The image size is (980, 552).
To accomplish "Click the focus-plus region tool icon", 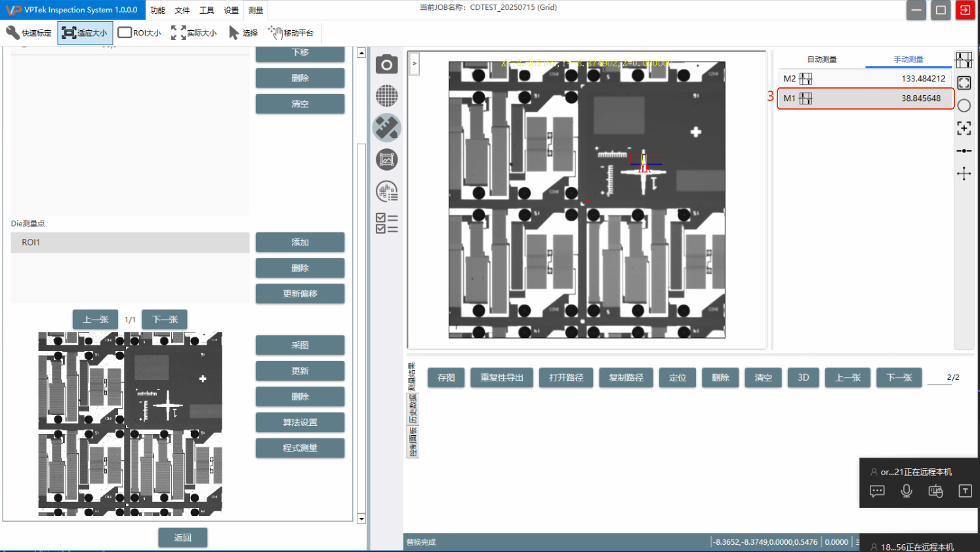I will 964,128.
